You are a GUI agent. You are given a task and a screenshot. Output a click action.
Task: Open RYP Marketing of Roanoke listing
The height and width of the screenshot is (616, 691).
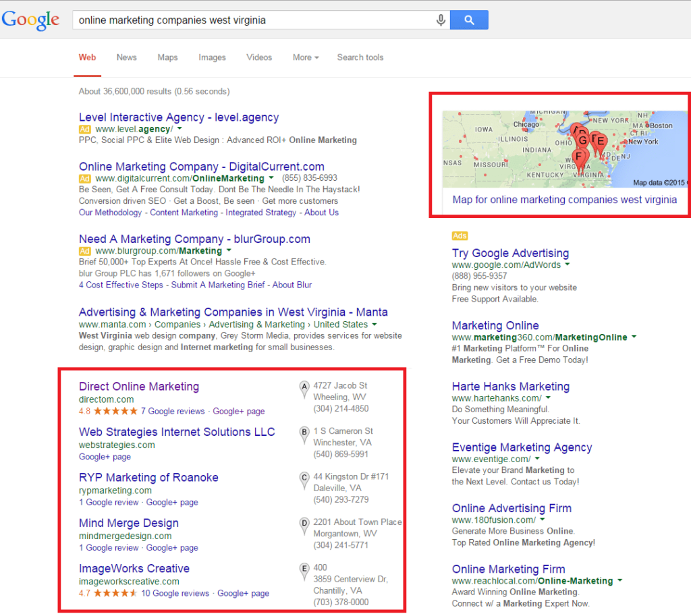(x=148, y=477)
